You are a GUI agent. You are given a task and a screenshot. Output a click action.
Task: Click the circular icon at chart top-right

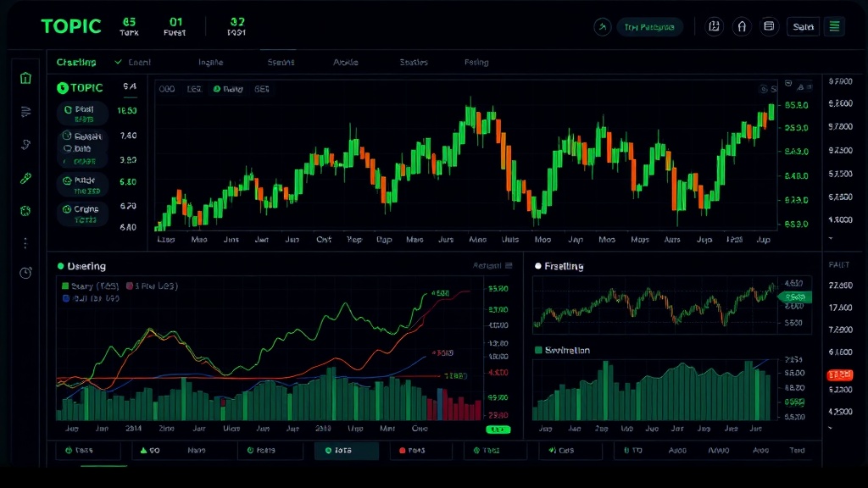[x=764, y=89]
